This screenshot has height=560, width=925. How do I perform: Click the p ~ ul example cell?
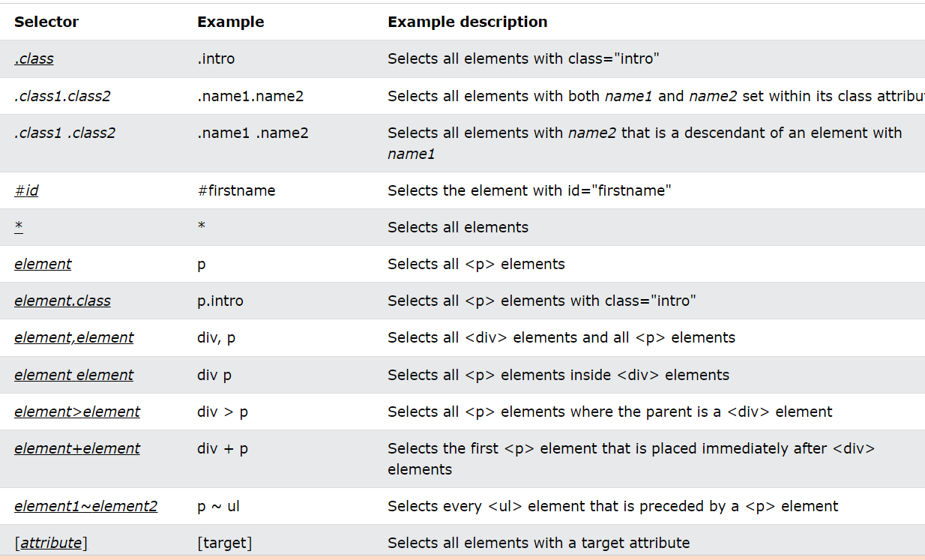(x=218, y=506)
